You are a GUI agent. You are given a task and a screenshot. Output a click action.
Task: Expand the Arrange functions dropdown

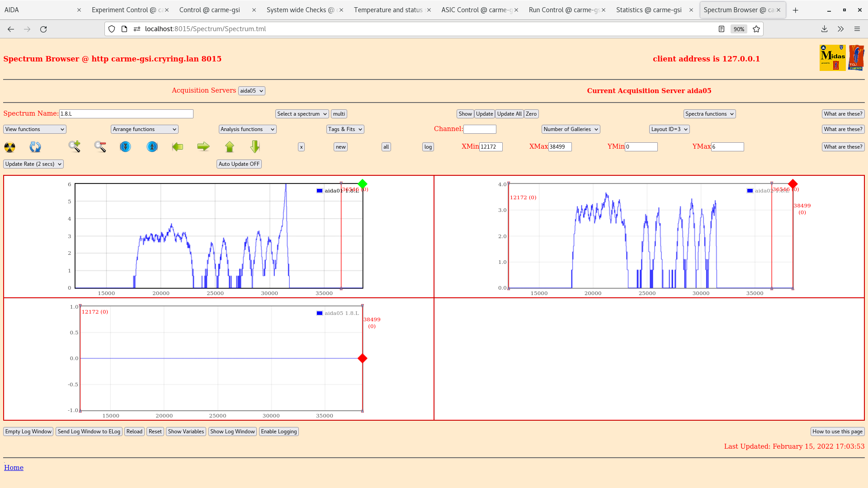pyautogui.click(x=145, y=129)
